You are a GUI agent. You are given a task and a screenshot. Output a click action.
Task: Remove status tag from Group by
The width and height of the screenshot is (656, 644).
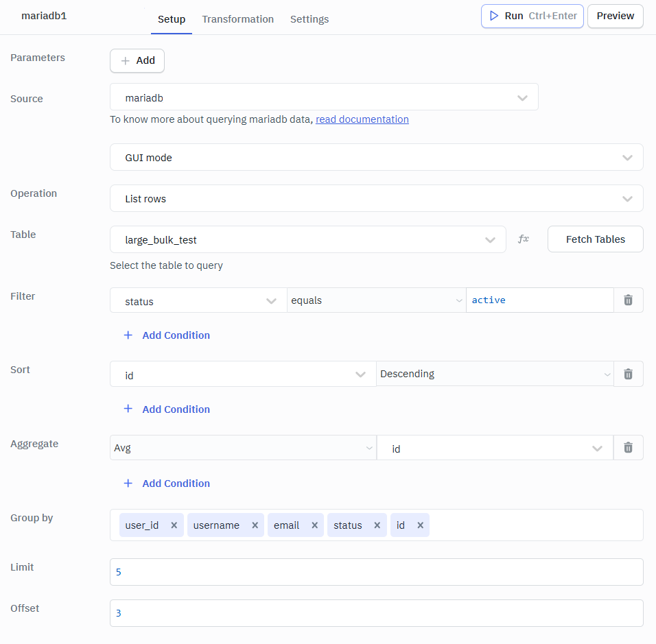[377, 525]
